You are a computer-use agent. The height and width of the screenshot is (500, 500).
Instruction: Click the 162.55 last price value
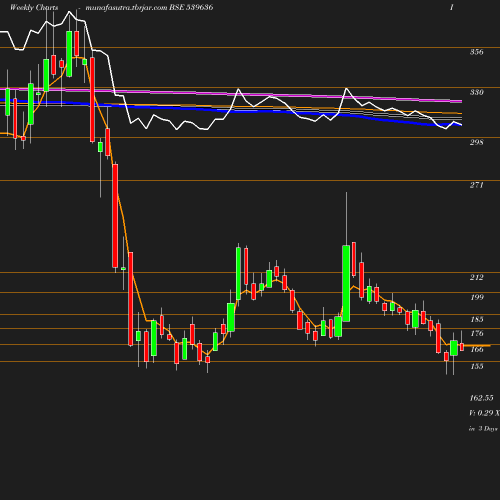[481, 398]
